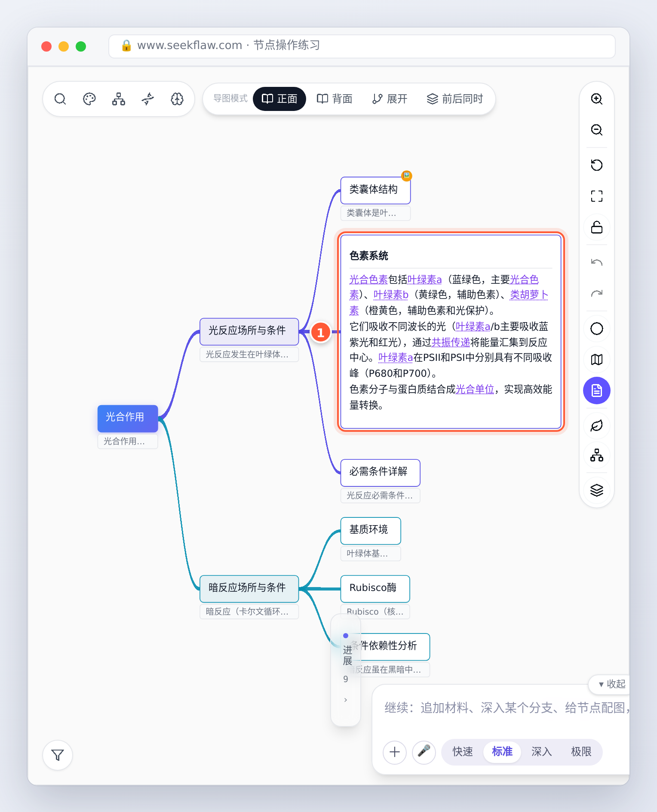657x812 pixels.
Task: Open the layers stack icon in right toolbar
Action: (597, 490)
